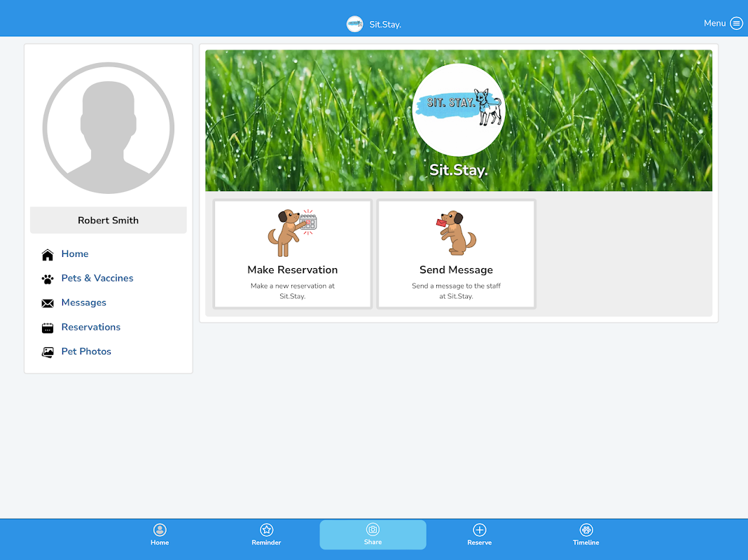Click the round Sit. Stay. banner logo
748x560 pixels.
pyautogui.click(x=459, y=110)
